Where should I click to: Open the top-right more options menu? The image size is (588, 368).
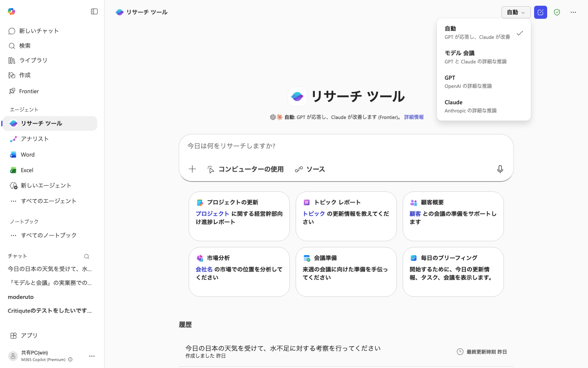coord(573,12)
